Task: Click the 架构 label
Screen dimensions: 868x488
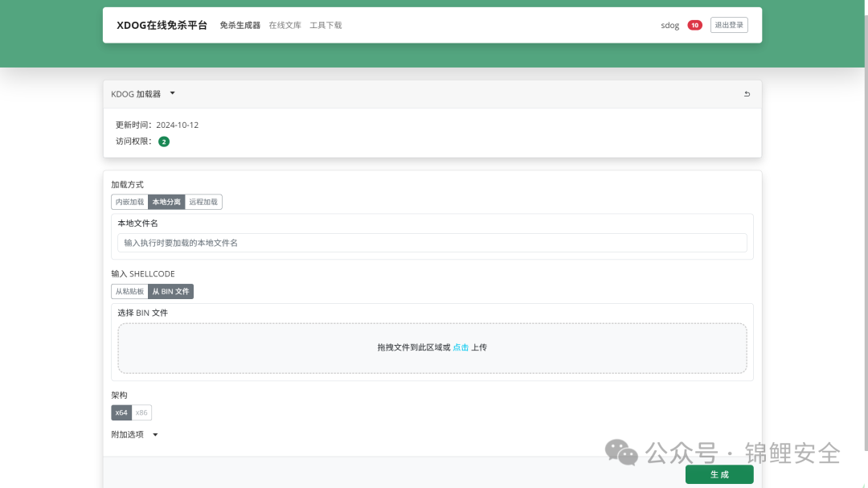Action: (119, 395)
